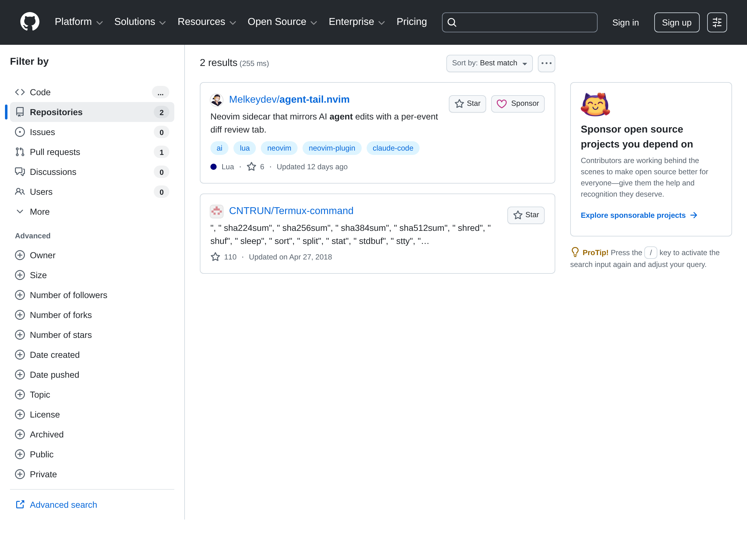
Task: Open CNTRUN/Termux-command repository link
Action: (291, 211)
